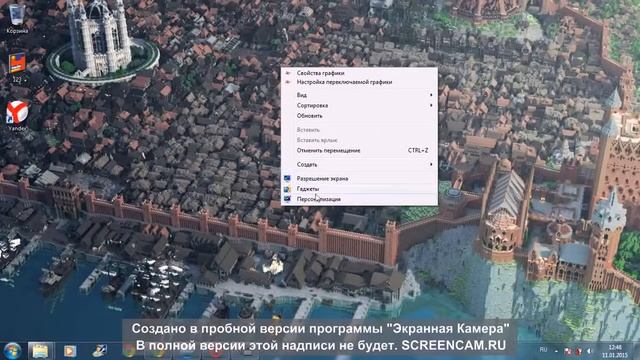Expand the Создать submenu
640x360 pixels.
359,164
